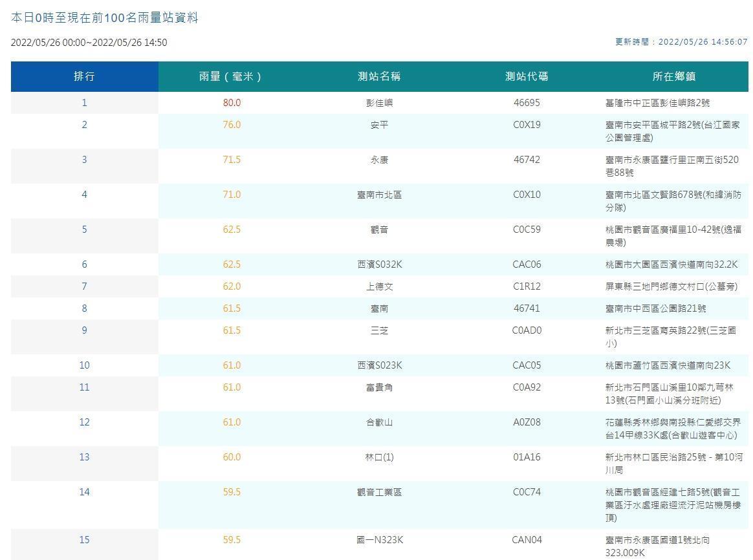Click rainfall value 76.0

[x=232, y=125]
